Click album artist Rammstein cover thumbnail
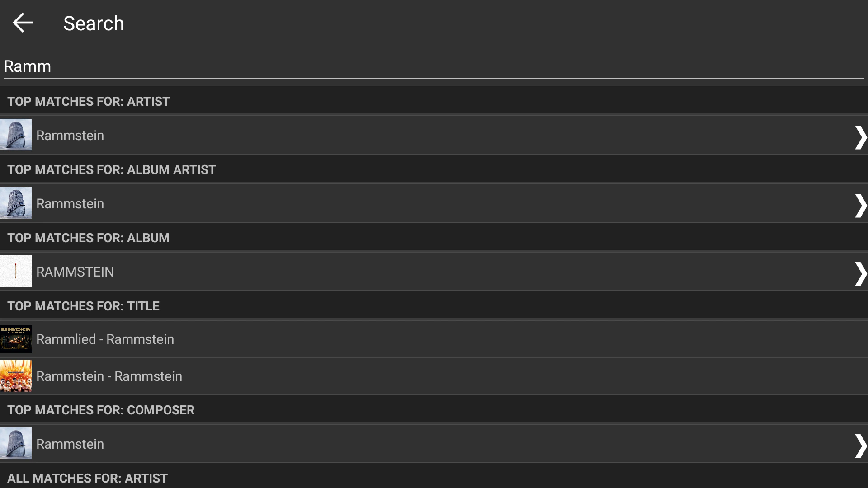The width and height of the screenshot is (868, 488). pos(16,203)
